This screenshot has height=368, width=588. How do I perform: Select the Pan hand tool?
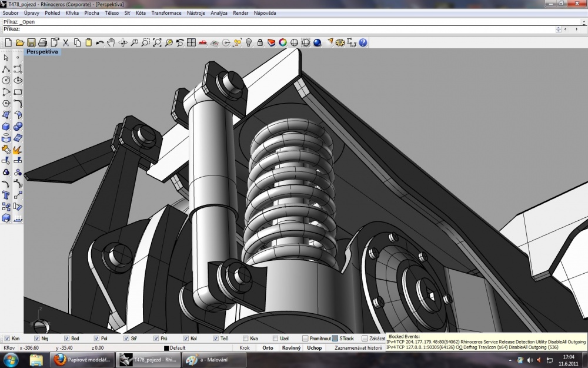pyautogui.click(x=111, y=42)
